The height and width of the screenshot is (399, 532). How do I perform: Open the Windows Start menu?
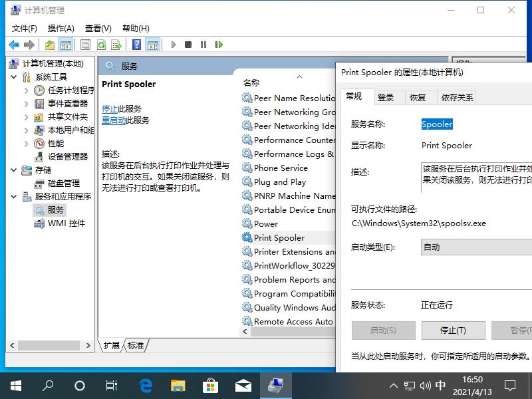tap(15, 386)
